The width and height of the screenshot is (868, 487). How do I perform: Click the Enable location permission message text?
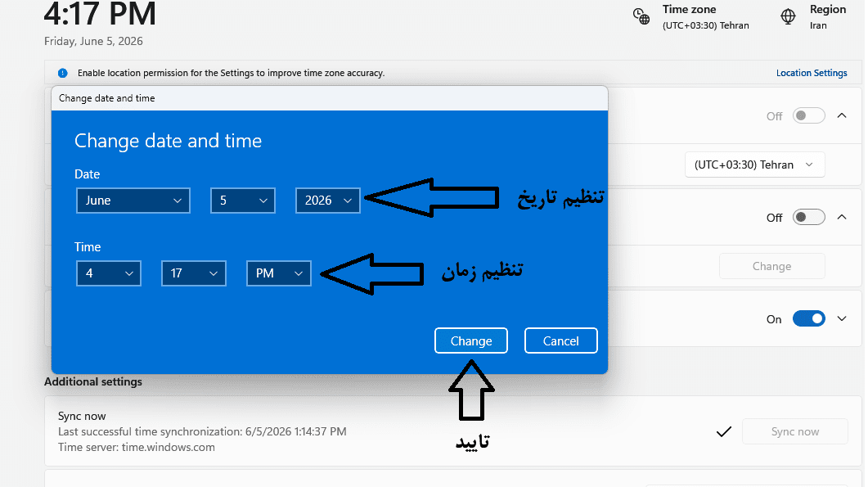click(231, 73)
